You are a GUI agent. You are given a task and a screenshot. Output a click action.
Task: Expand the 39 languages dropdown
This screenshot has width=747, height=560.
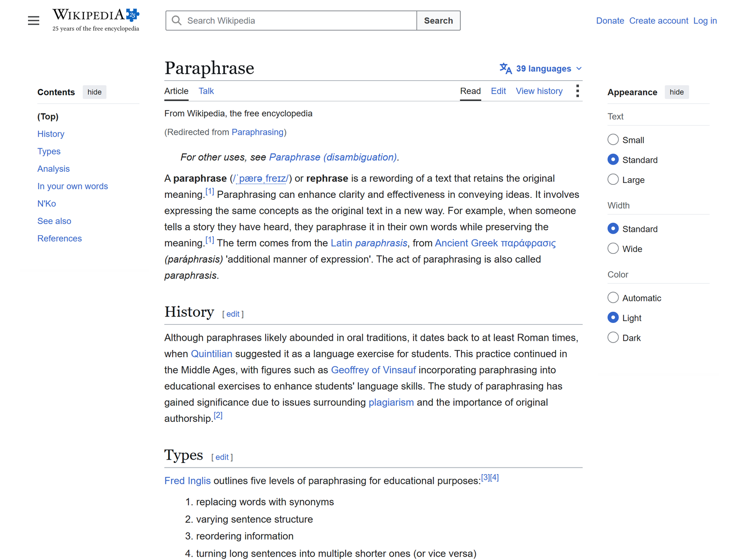pos(541,69)
